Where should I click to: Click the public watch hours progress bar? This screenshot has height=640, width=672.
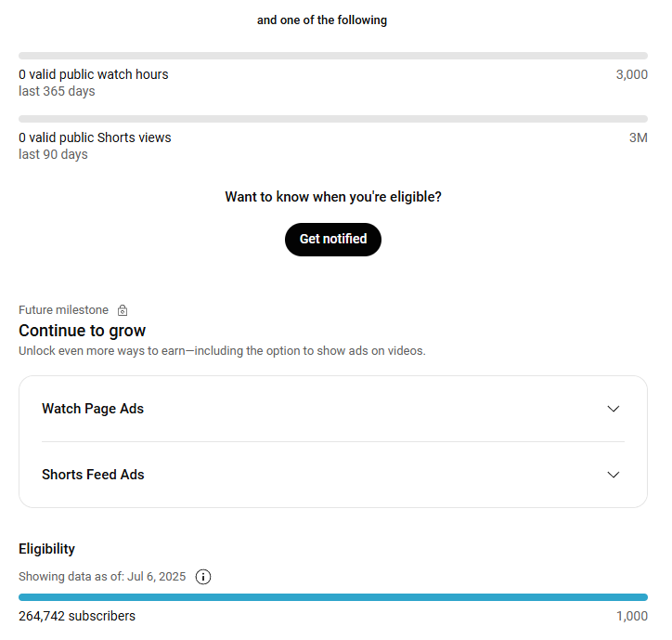(x=333, y=56)
